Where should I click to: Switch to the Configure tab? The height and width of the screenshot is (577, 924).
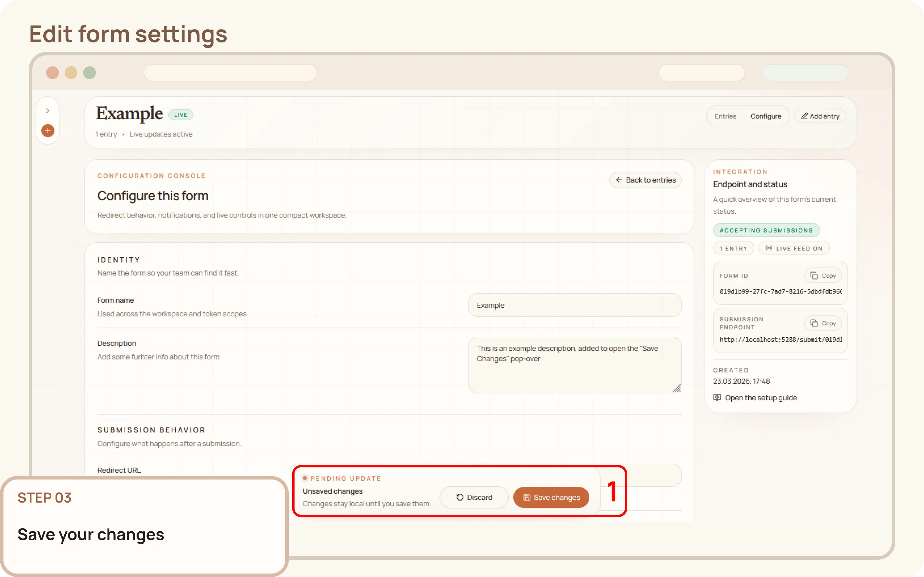(766, 116)
